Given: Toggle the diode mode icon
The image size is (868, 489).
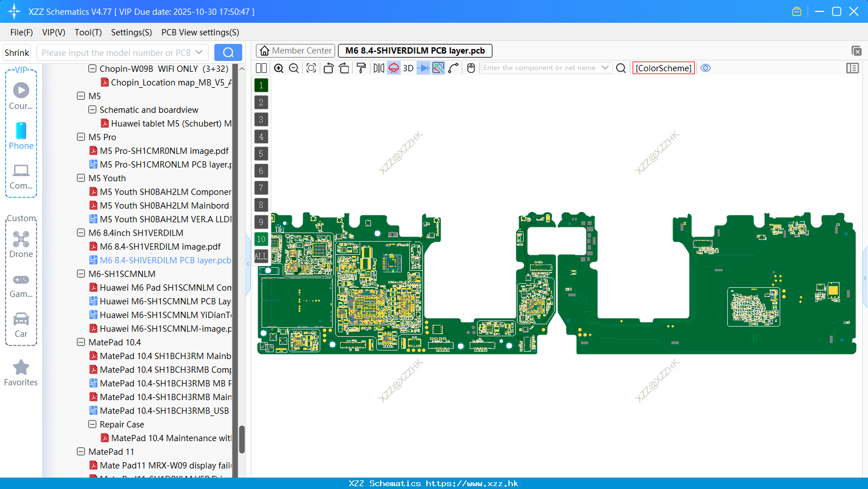Looking at the screenshot, I should [423, 68].
